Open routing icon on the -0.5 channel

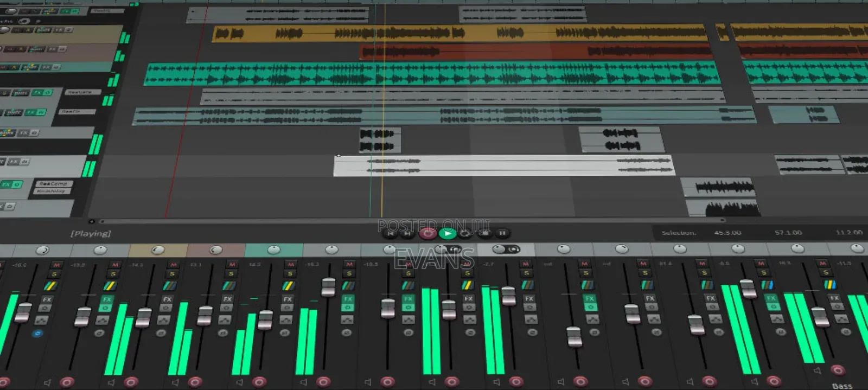pos(767,285)
